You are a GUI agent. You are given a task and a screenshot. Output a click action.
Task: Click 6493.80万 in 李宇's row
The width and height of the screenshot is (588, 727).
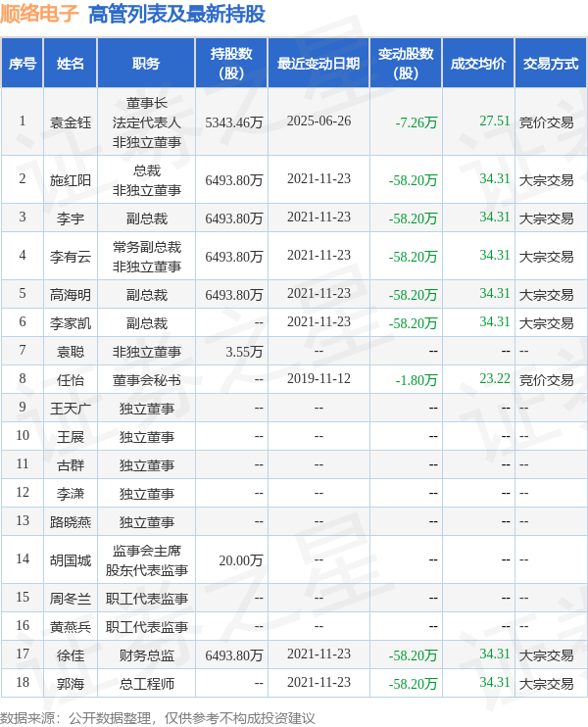click(x=234, y=218)
